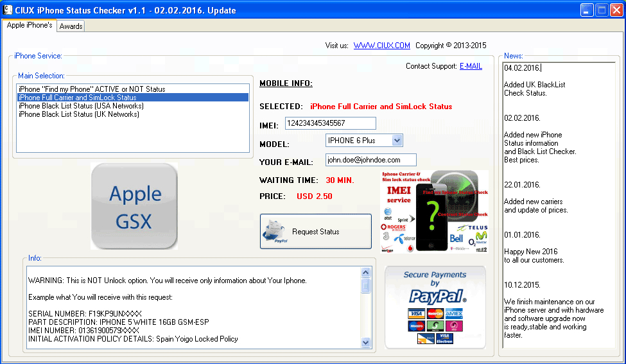Click the Request Status button

[x=315, y=232]
